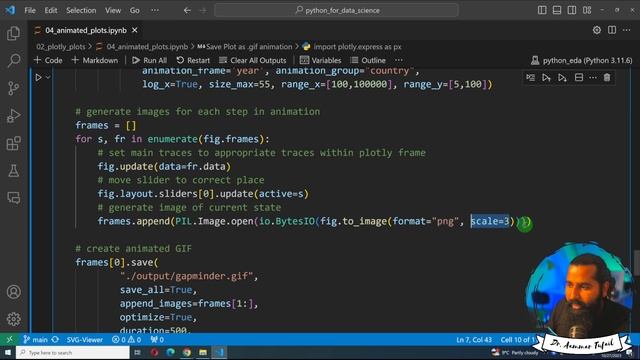This screenshot has width=640, height=360.
Task: Open the Extensions view
Action: click(x=13, y=143)
